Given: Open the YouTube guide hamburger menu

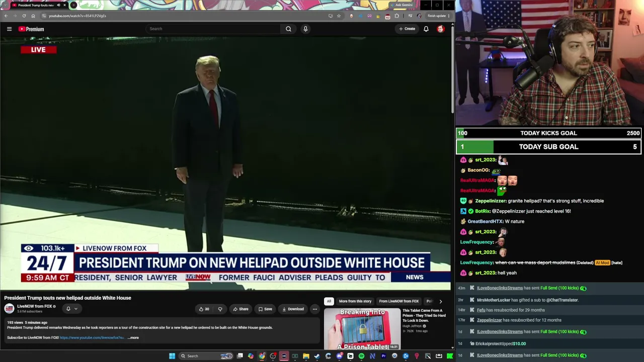Looking at the screenshot, I should (9, 29).
